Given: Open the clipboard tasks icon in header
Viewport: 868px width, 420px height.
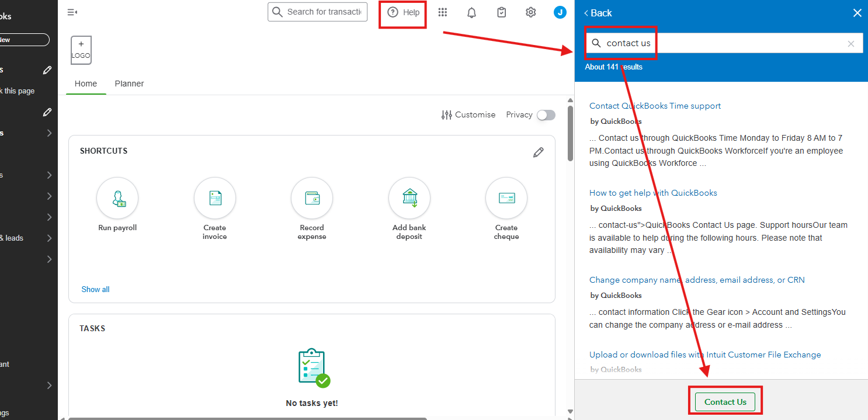Looking at the screenshot, I should coord(501,12).
